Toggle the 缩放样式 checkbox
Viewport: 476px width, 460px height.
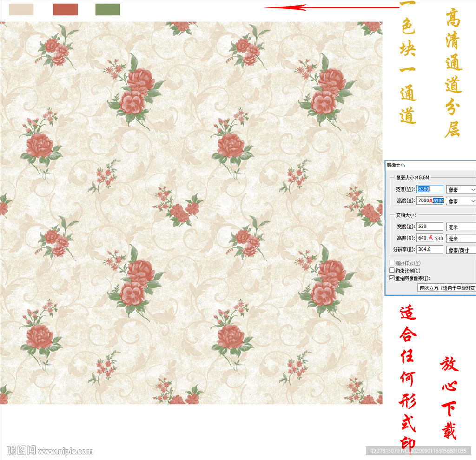392,263
